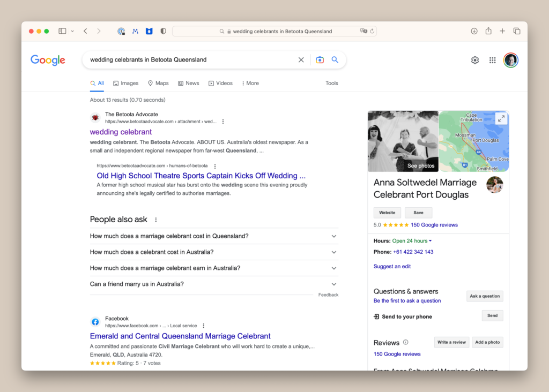This screenshot has width=549, height=392.
Task: Click the See photos thumbnail
Action: pyautogui.click(x=403, y=141)
